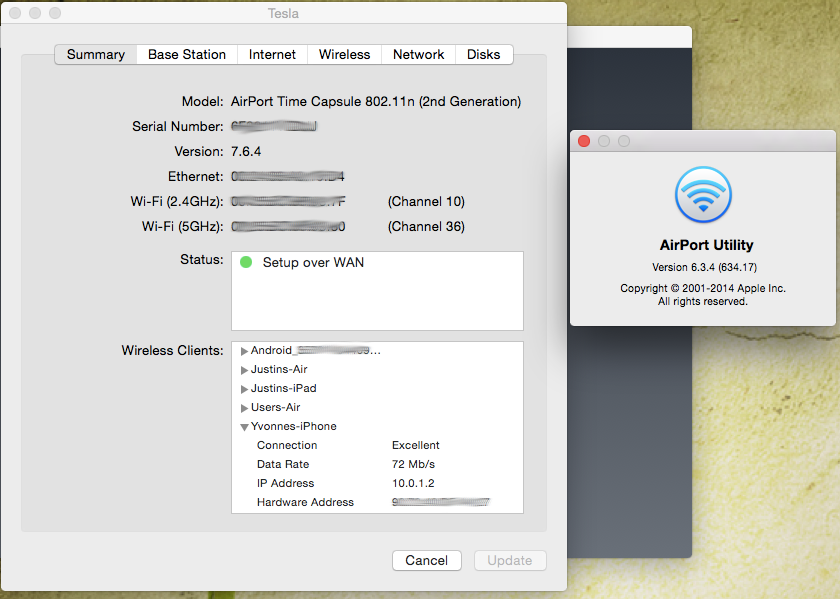Viewport: 840px width, 599px height.
Task: Click the IP address value 10.0.1.2
Action: point(413,483)
